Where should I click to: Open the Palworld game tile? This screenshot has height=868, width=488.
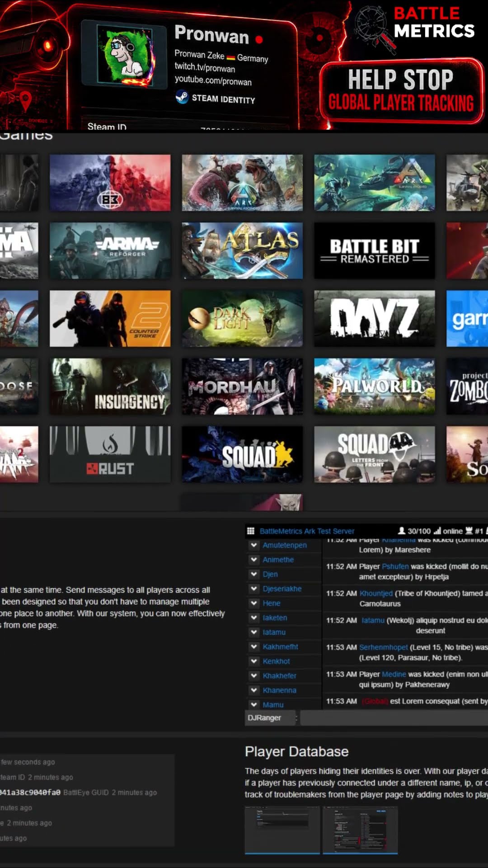tap(375, 387)
